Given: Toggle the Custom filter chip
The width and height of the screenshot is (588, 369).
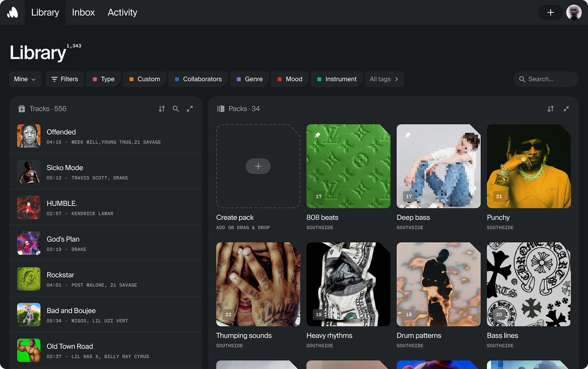Looking at the screenshot, I should tap(144, 79).
